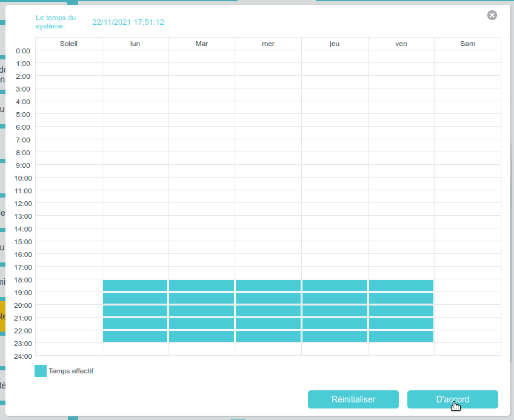
Task: Click the Sam column header
Action: 467,44
